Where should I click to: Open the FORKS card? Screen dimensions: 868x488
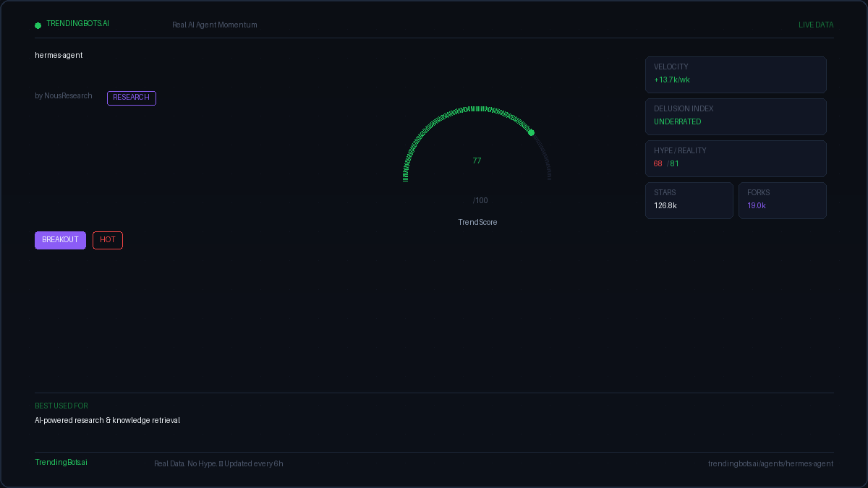[783, 200]
